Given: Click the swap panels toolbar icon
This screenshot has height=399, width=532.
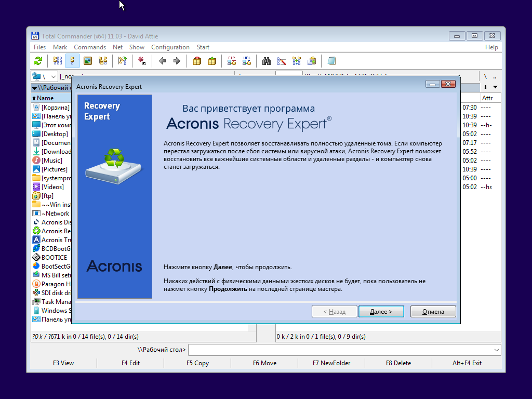Looking at the screenshot, I should pyautogui.click(x=123, y=61).
